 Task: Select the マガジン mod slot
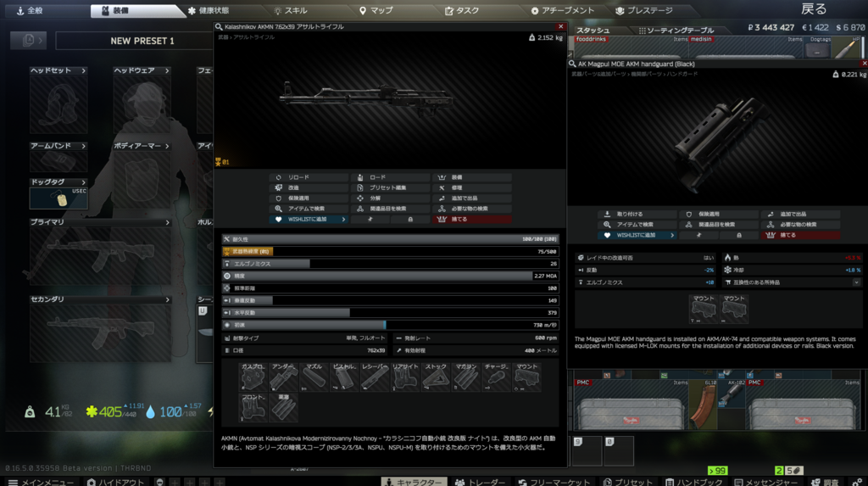click(465, 377)
